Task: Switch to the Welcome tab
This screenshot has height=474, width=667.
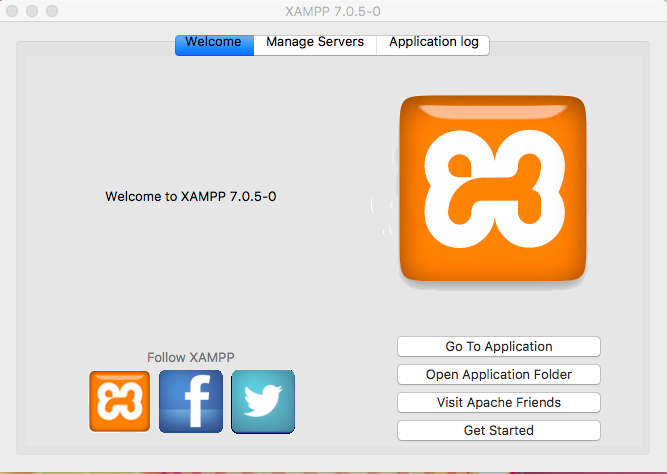Action: pos(214,44)
